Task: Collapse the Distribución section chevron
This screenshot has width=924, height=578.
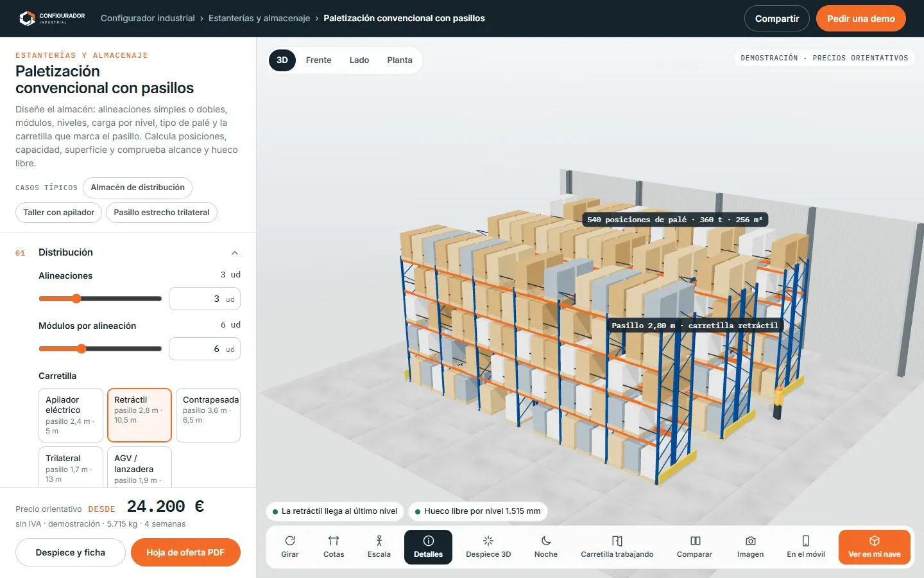Action: 235,252
